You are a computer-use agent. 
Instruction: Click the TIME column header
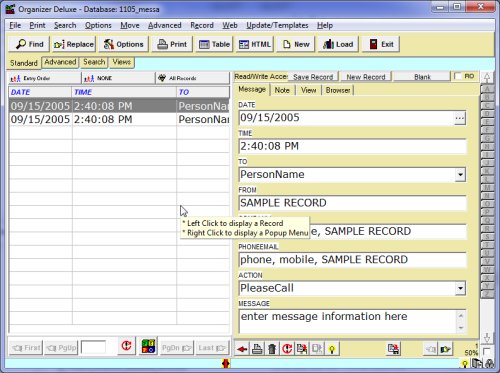point(124,92)
